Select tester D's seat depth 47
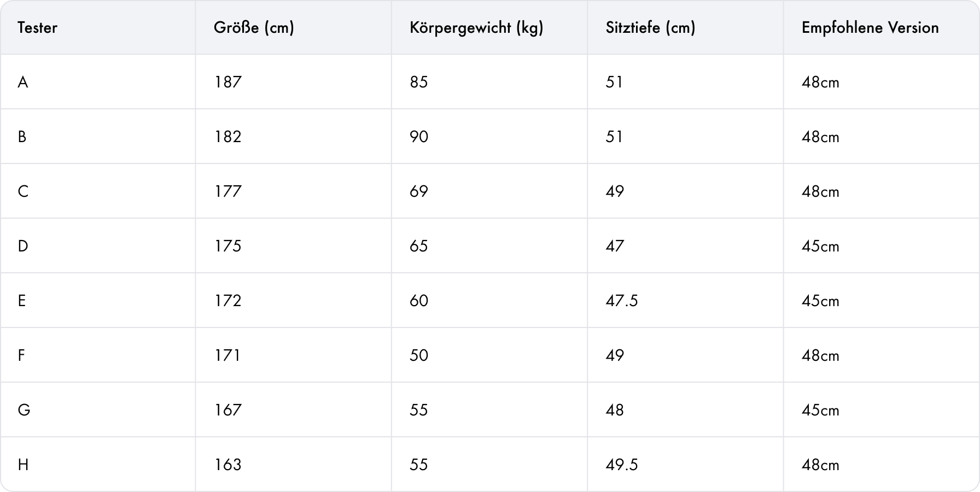Viewport: 980px width, 492px height. (615, 246)
